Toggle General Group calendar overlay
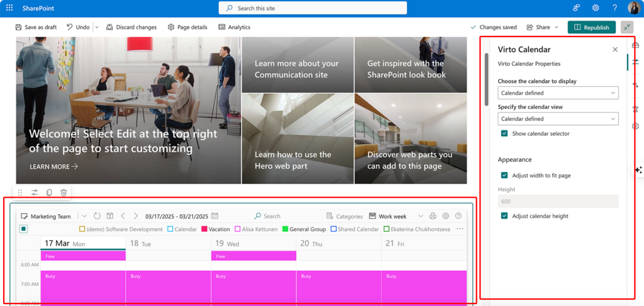This screenshot has width=644, height=306. pyautogui.click(x=304, y=229)
